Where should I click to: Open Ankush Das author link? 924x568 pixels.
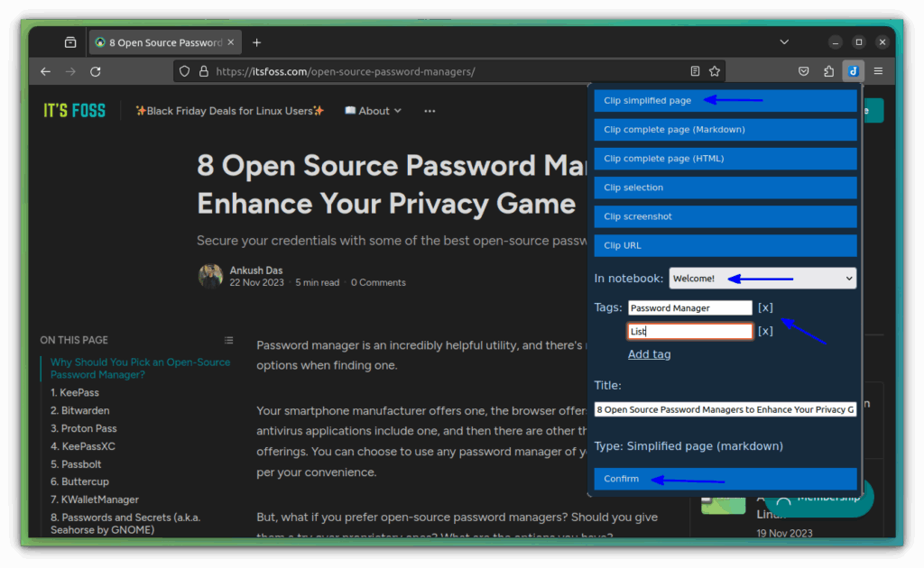(255, 270)
